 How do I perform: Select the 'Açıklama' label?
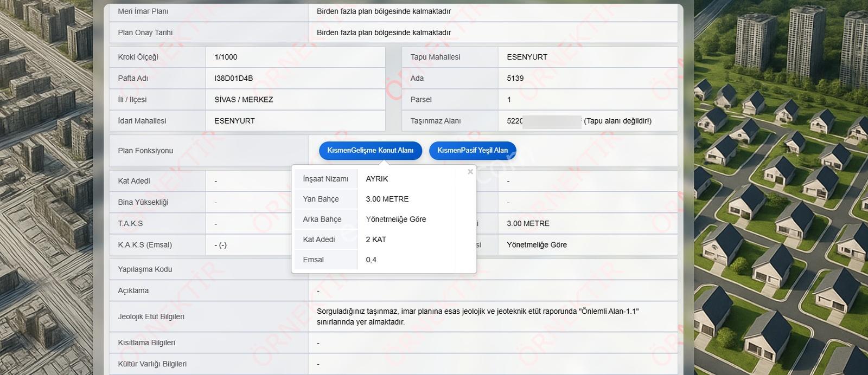133,290
